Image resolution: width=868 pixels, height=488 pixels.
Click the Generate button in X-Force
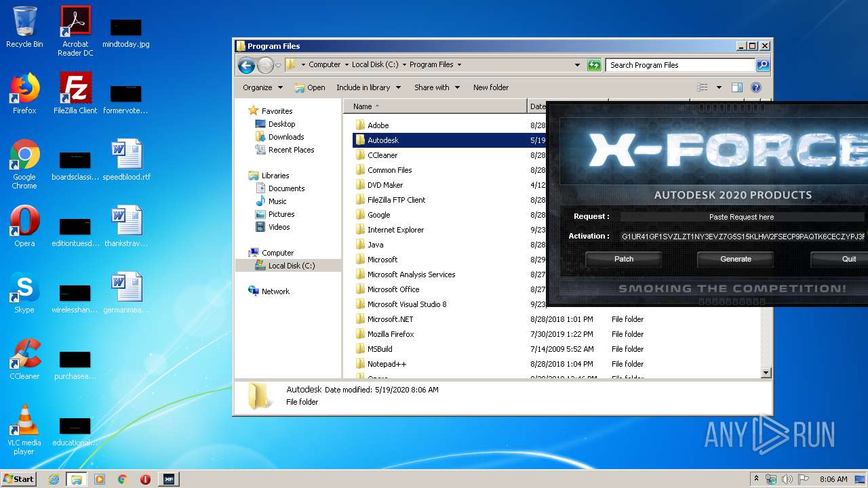pyautogui.click(x=736, y=259)
